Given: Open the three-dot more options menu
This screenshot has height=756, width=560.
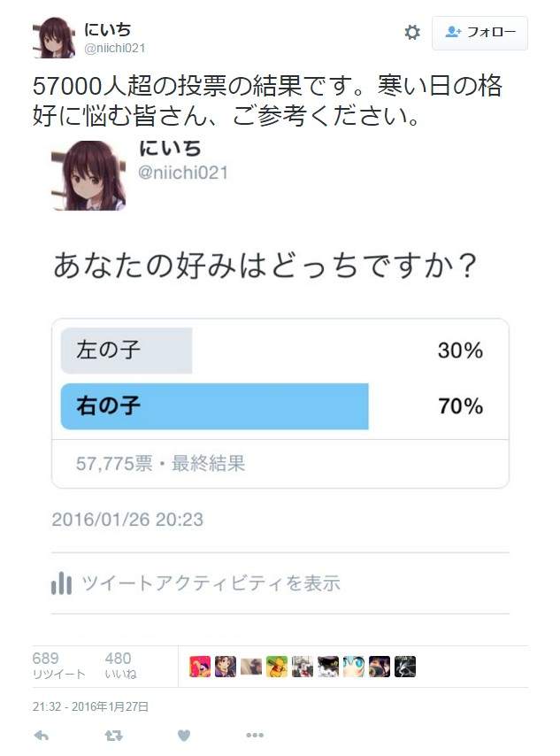Looking at the screenshot, I should click(255, 736).
